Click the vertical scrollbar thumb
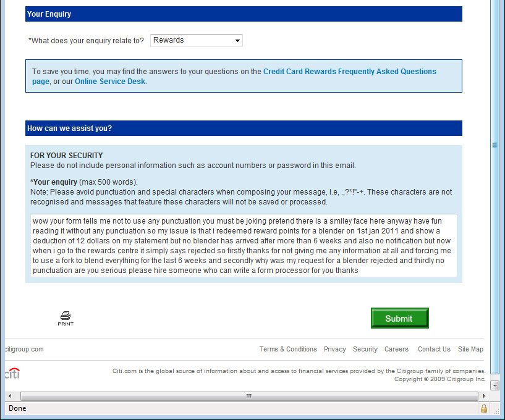Image resolution: width=505 pixels, height=420 pixels. [494, 187]
